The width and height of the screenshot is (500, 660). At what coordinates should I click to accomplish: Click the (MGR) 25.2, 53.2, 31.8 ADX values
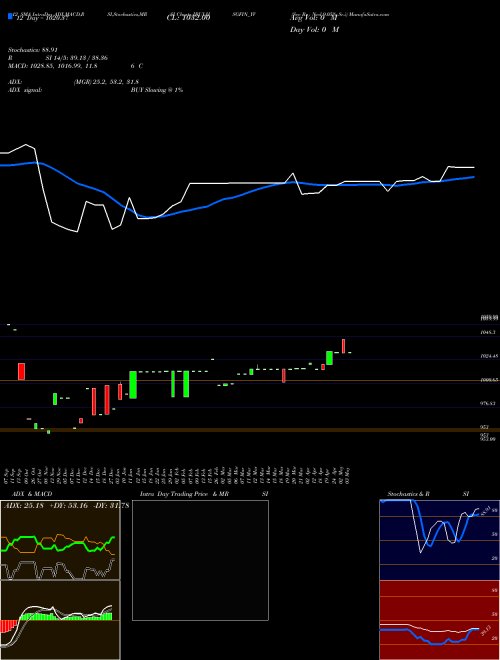pos(106,82)
